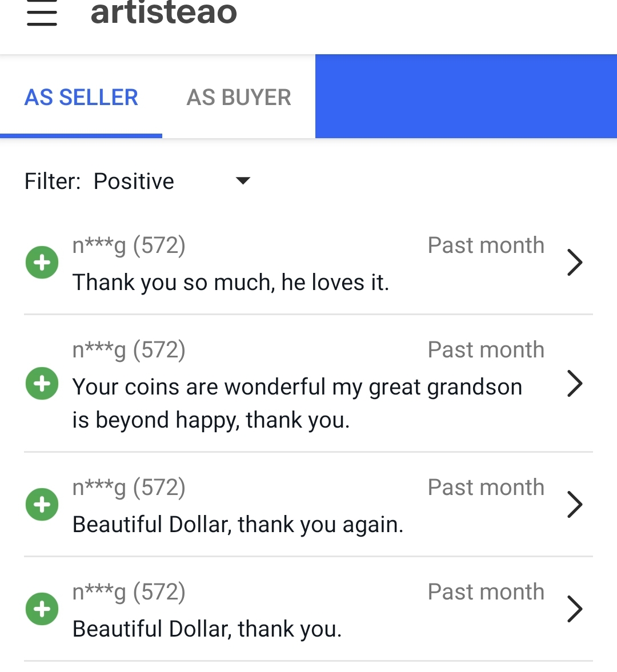Open details chevron for great grandson feedback
Screen dimensions: 617x672
tap(575, 383)
